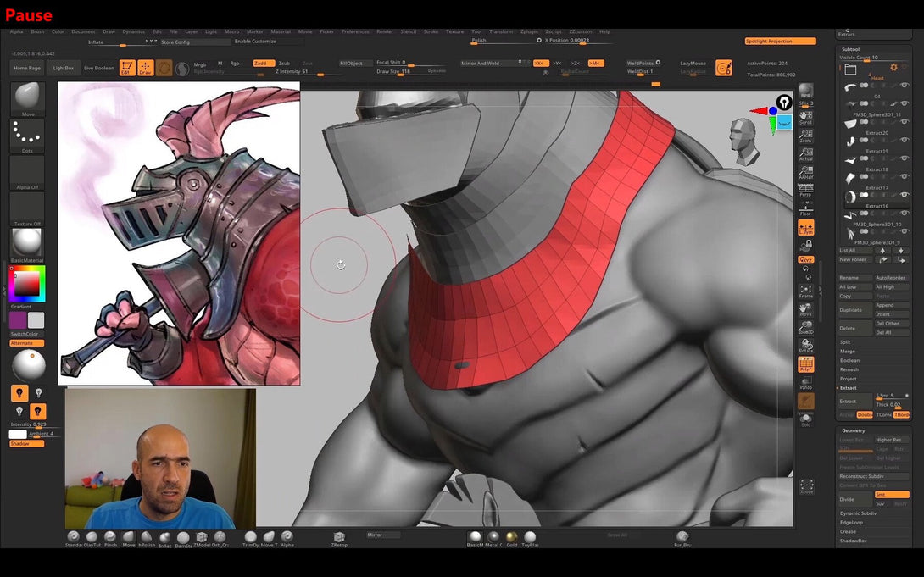The image size is (924, 577).
Task: Expand the Dynamic Subdiv section
Action: (858, 513)
